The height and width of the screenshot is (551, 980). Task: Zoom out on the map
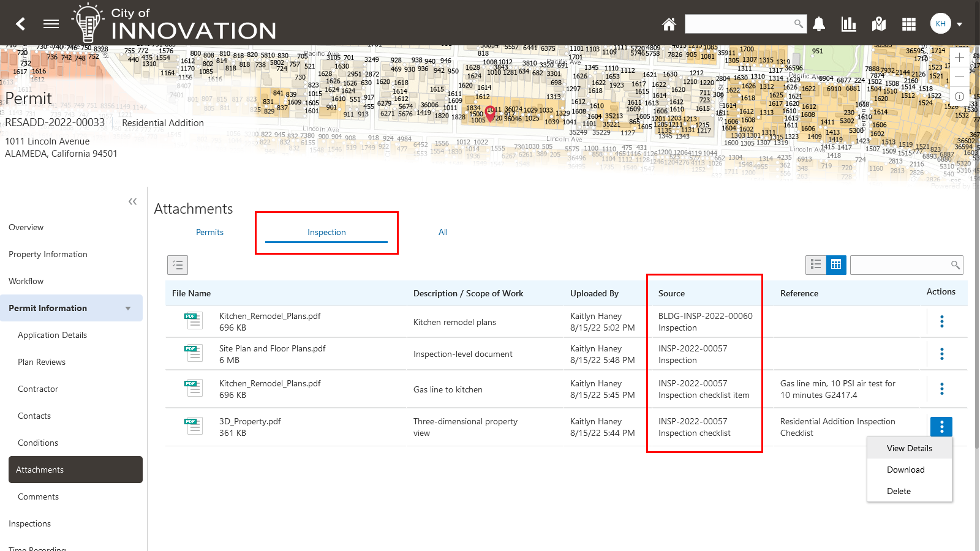coord(959,77)
